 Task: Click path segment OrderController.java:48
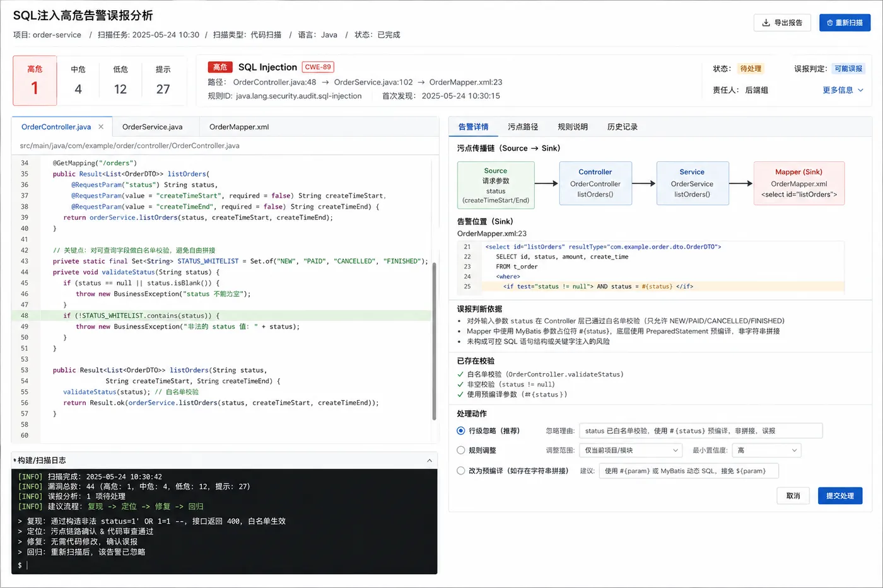(274, 83)
